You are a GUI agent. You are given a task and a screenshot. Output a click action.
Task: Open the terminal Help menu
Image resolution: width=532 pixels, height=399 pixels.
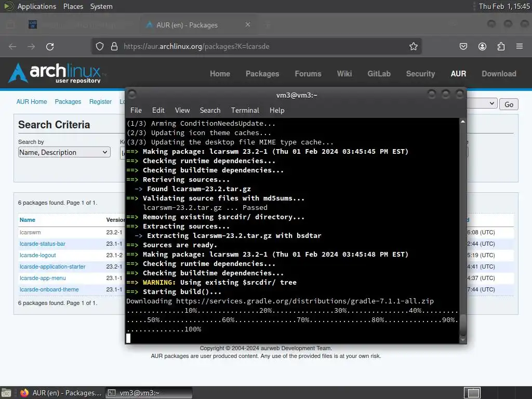tap(277, 110)
